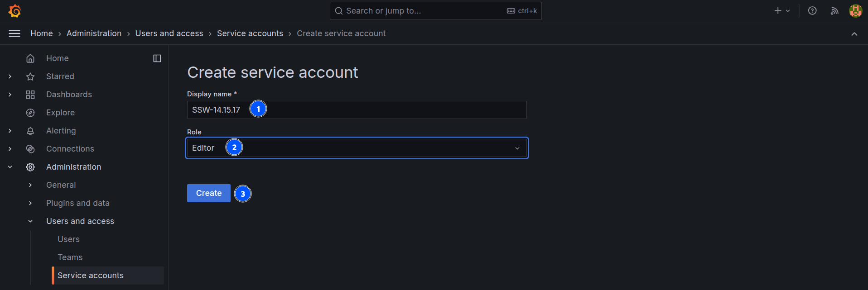868x290 pixels.
Task: Expand the Dashboards section chevron
Action: [x=10, y=95]
